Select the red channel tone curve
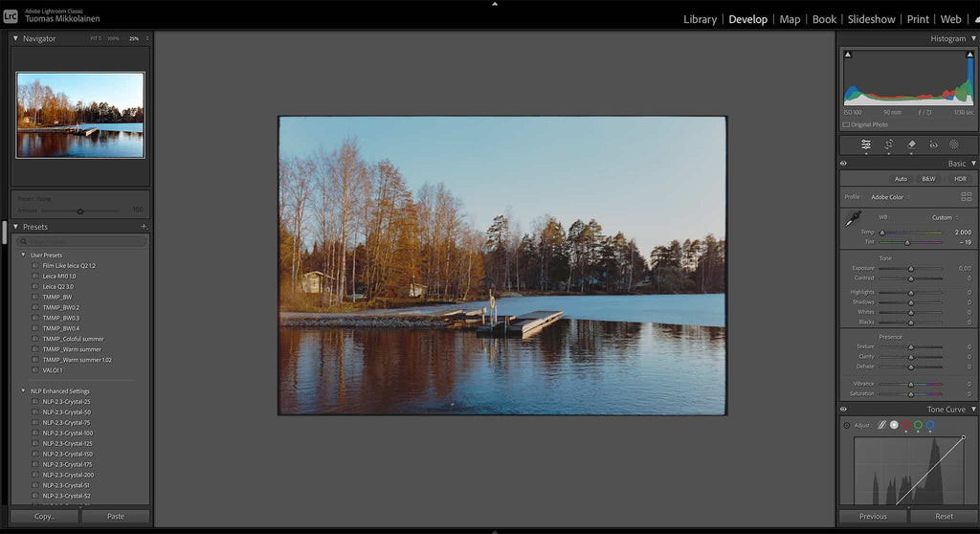The width and height of the screenshot is (980, 534). [x=905, y=425]
